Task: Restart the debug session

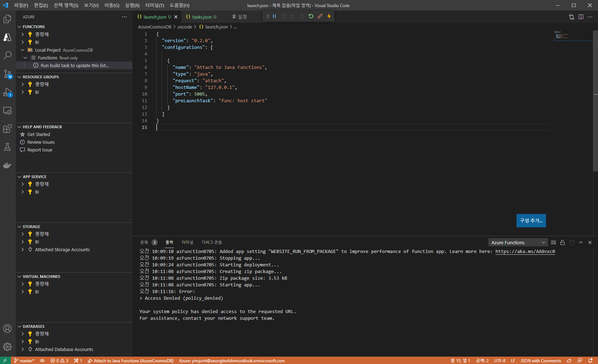Action: [311, 16]
